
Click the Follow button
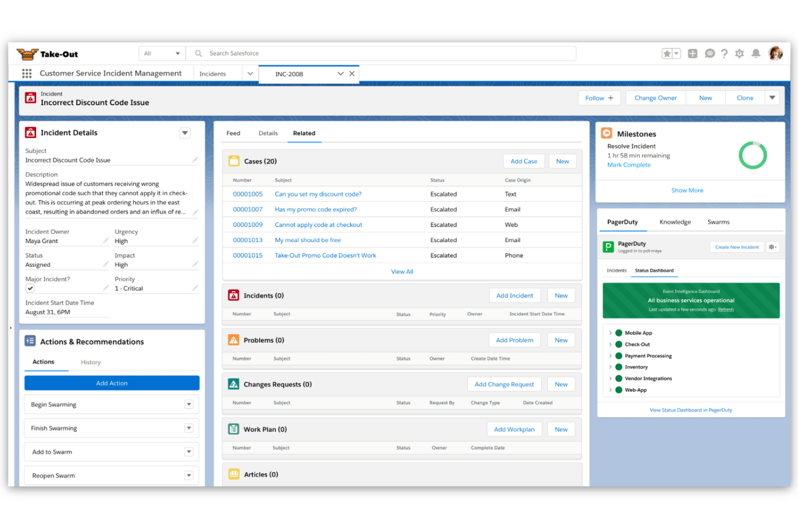tap(600, 98)
